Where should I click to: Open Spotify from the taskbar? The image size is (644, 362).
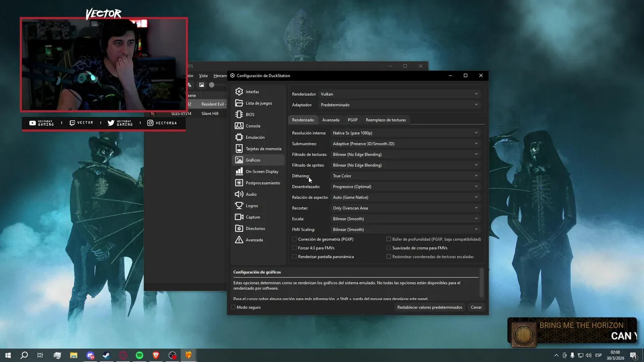click(139, 355)
